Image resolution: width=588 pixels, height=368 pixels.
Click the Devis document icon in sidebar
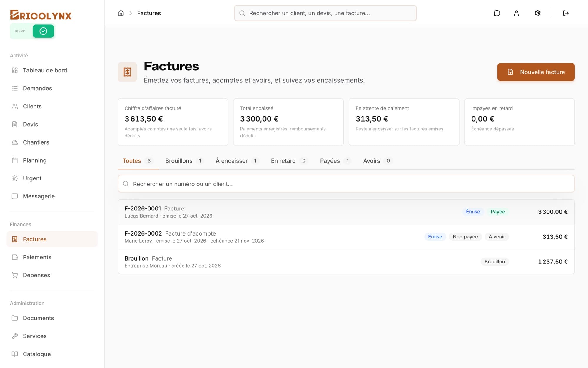pos(15,124)
